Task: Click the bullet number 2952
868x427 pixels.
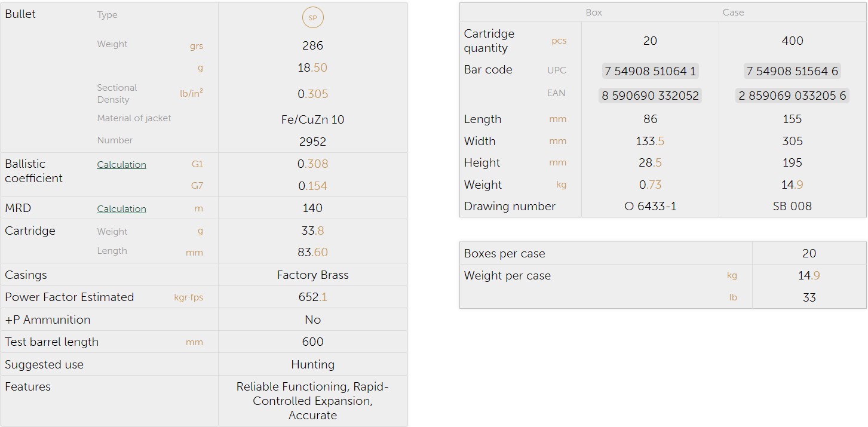Action: [312, 142]
